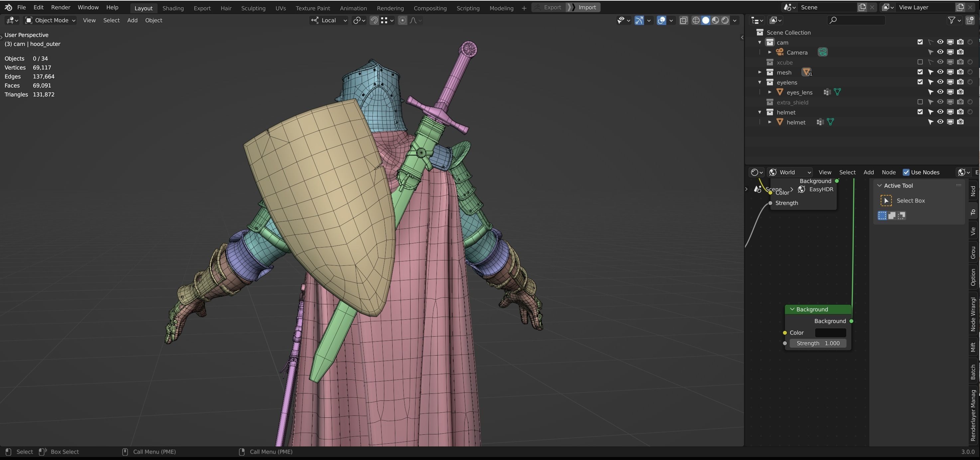Enable xcube collection checkbox
Viewport: 980px width, 460px height.
pos(920,62)
